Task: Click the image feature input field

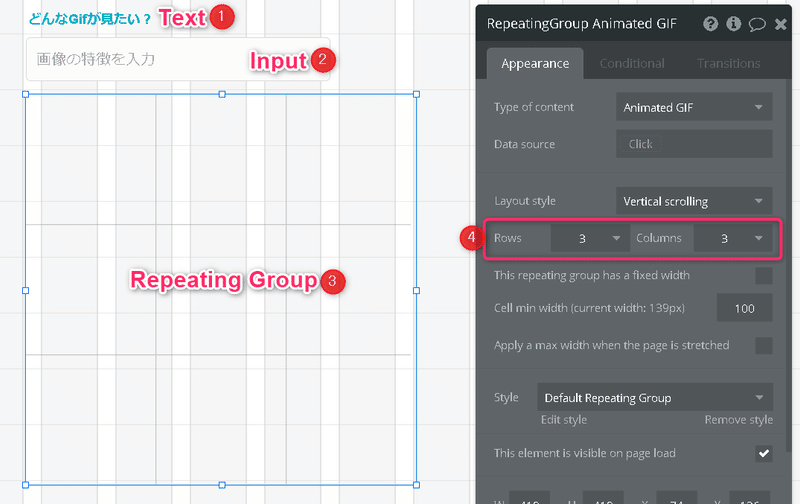Action: point(178,59)
